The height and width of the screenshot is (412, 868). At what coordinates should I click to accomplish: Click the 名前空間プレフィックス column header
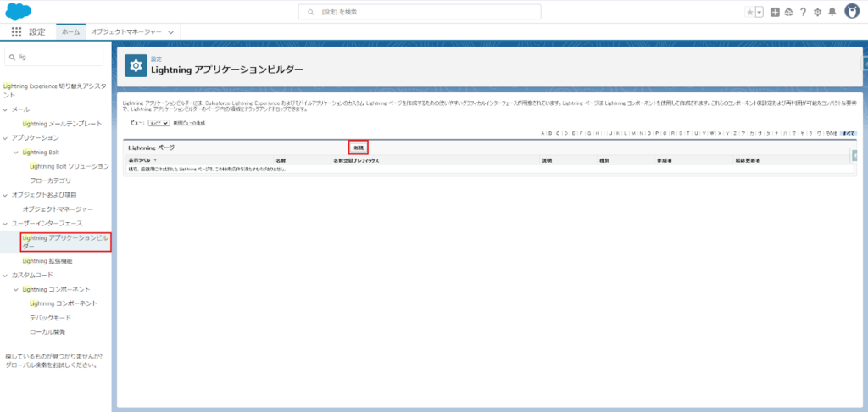tap(355, 160)
